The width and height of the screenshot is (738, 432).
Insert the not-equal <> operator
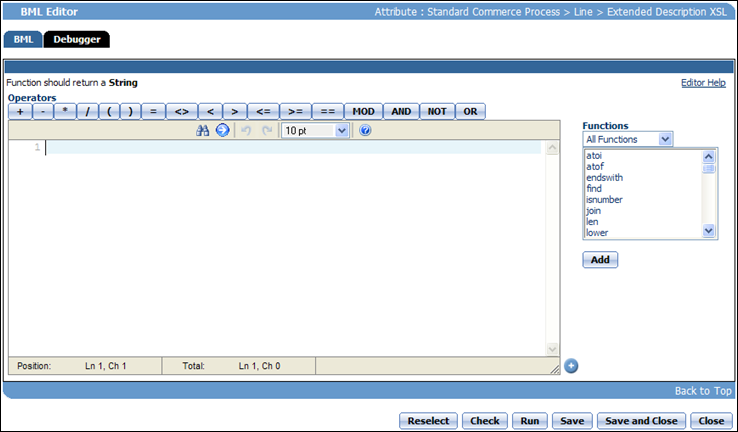tap(182, 112)
